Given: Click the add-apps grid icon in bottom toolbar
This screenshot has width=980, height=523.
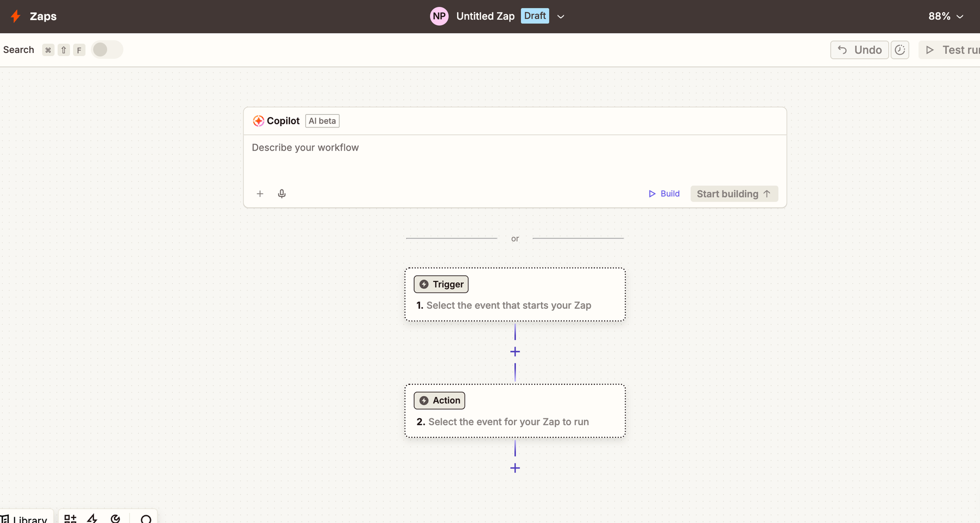Looking at the screenshot, I should point(70,518).
